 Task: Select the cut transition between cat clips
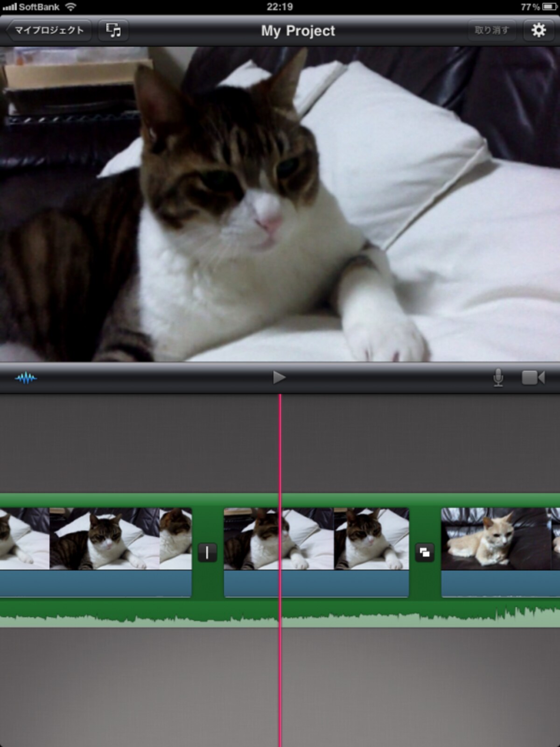(x=207, y=553)
